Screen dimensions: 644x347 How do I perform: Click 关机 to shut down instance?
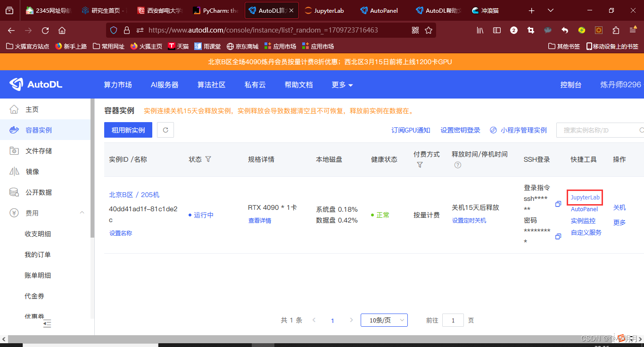click(x=619, y=207)
